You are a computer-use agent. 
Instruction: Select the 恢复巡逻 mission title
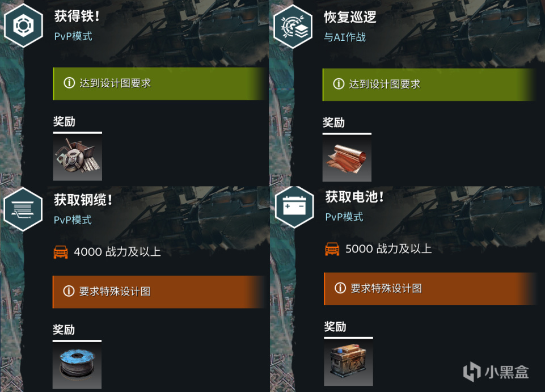pos(350,16)
